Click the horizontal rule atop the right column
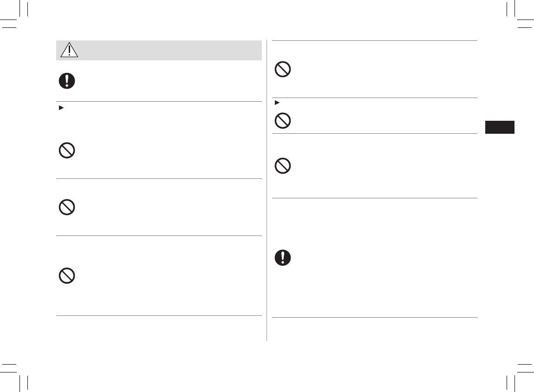 (x=374, y=41)
